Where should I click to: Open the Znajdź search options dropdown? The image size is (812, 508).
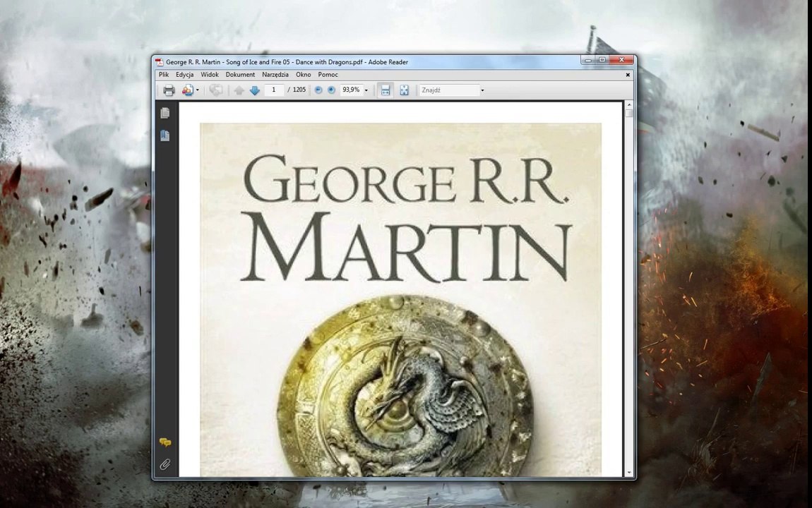coord(482,90)
